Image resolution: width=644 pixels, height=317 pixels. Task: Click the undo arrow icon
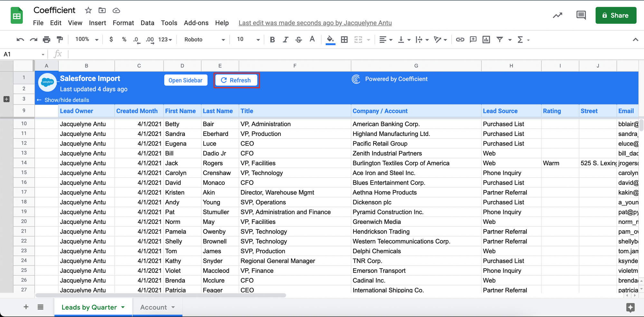[20, 40]
